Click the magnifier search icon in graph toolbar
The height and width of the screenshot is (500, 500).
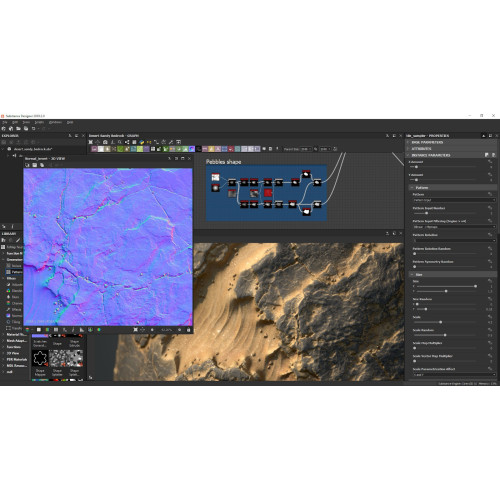[x=120, y=142]
